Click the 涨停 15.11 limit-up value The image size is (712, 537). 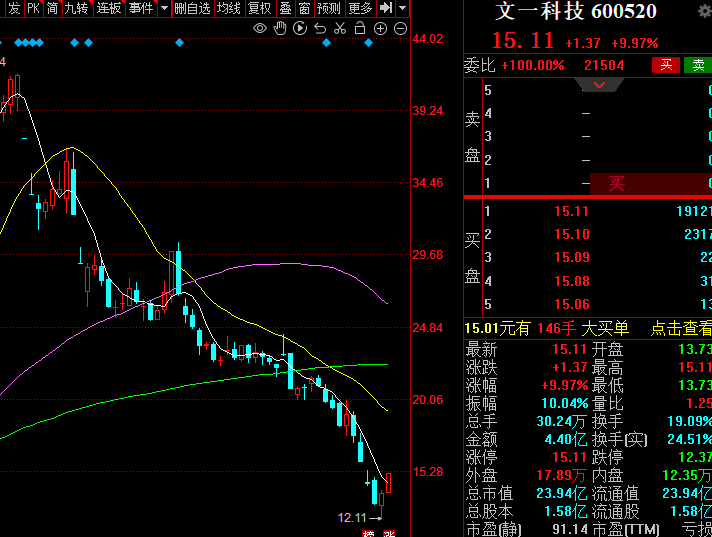coord(569,457)
